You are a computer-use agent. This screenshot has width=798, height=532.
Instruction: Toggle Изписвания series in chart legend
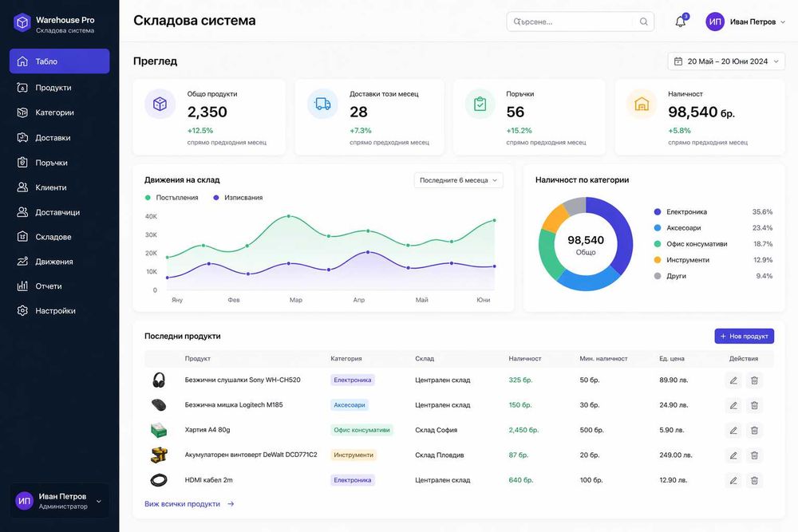tap(238, 197)
